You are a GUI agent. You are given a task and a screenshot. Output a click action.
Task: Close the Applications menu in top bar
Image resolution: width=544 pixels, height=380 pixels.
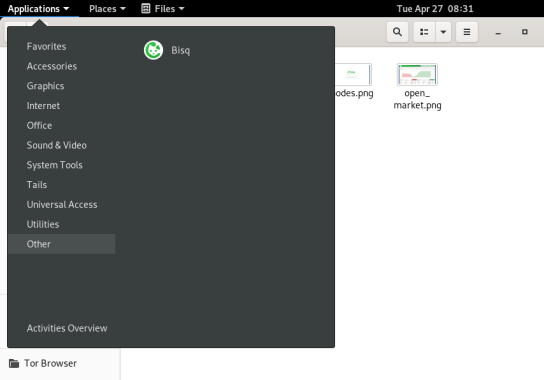pos(39,9)
